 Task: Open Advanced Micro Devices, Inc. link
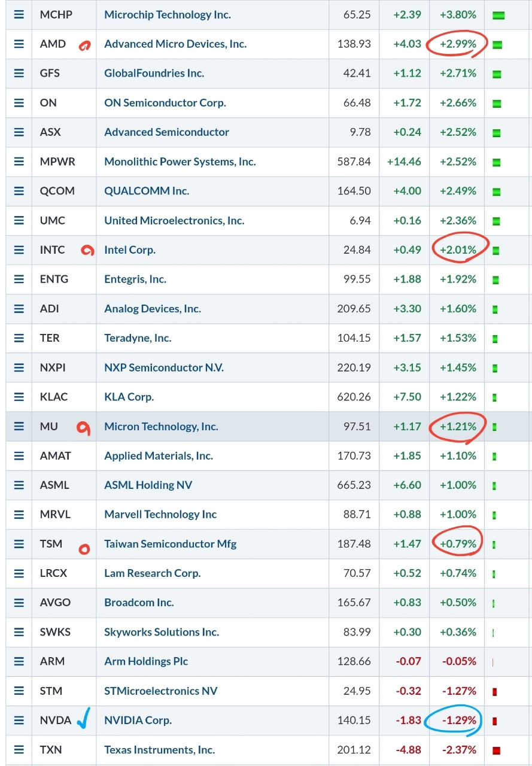click(x=175, y=44)
